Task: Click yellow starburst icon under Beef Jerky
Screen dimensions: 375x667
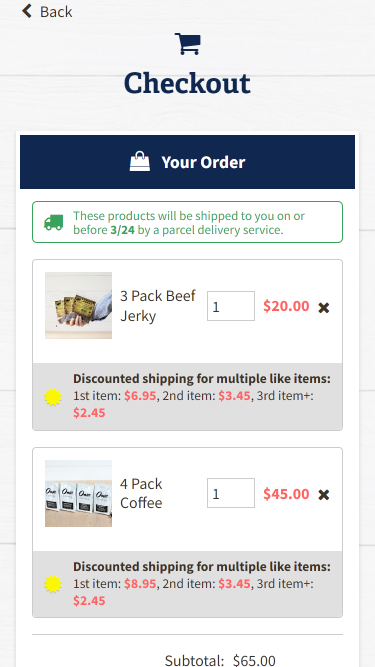Action: coord(53,396)
